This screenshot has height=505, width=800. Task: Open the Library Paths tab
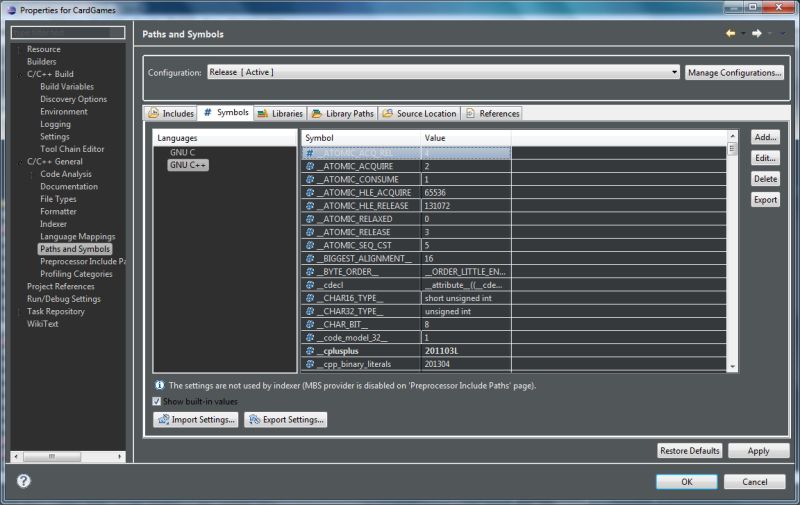coord(342,113)
